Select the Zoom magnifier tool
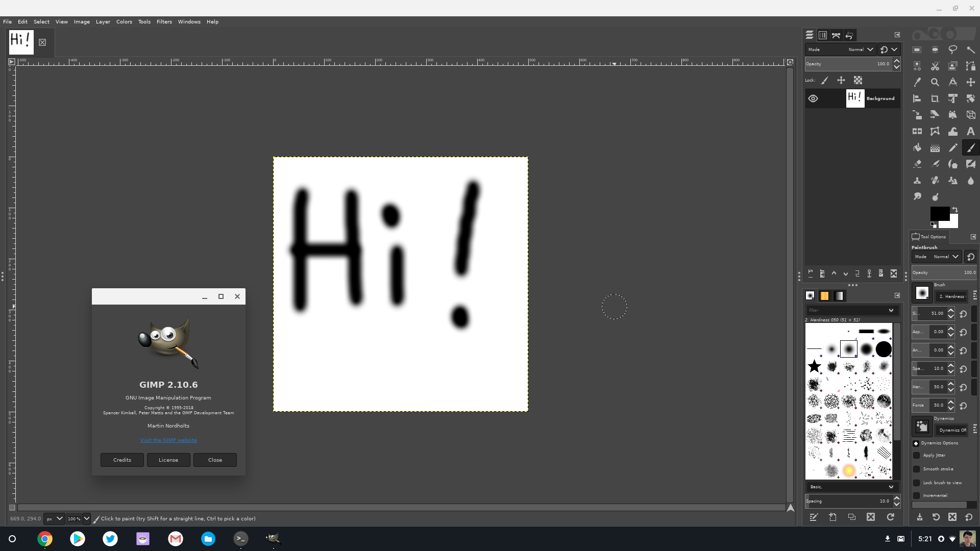 (935, 82)
